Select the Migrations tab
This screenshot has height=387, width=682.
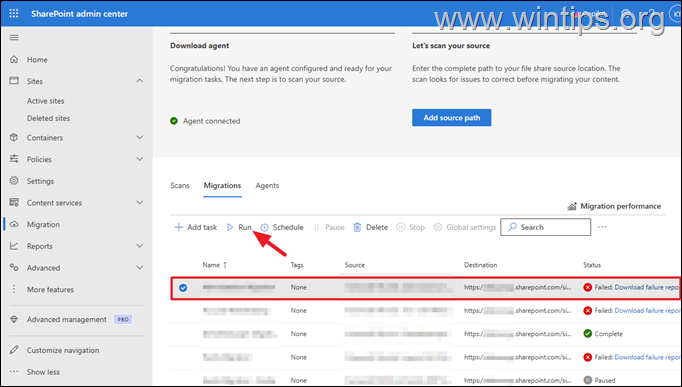click(x=222, y=186)
